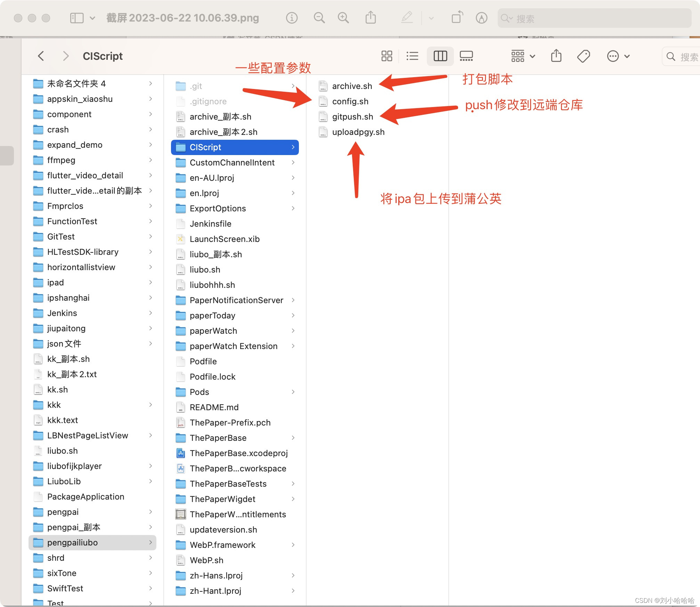Click the Finder back navigation arrow
Screen dimensions: 700x607
[x=41, y=56]
